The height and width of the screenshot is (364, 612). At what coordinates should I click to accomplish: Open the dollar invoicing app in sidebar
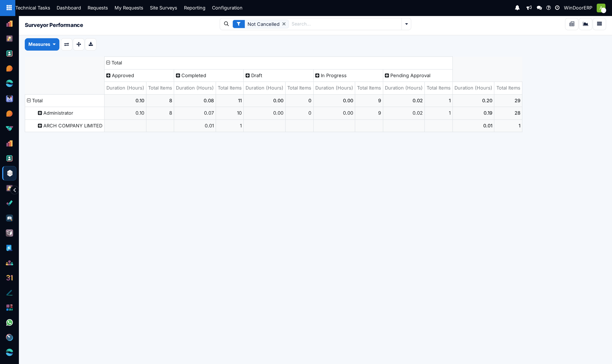pos(9,248)
